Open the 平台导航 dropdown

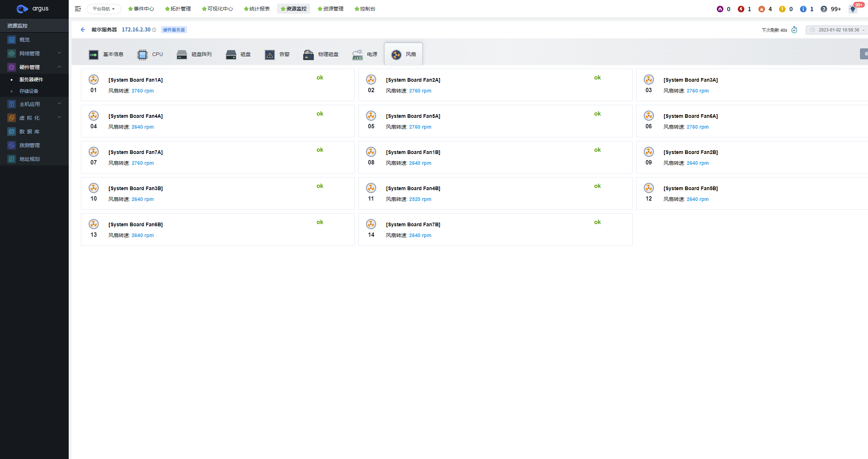point(103,9)
